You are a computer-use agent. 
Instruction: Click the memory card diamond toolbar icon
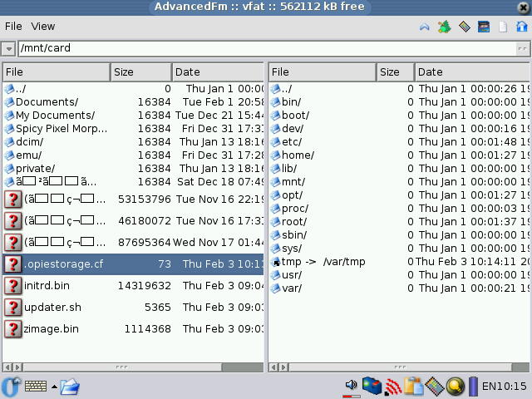pos(465,27)
